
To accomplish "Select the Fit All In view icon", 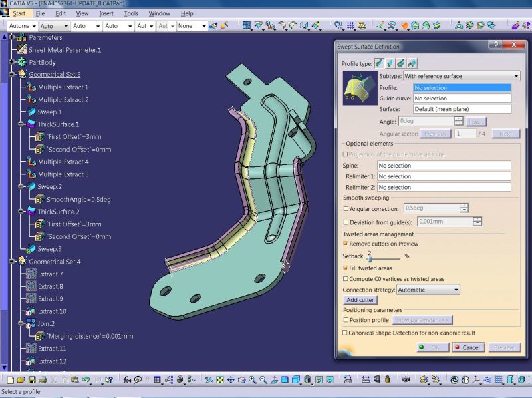I will pyautogui.click(x=220, y=379).
